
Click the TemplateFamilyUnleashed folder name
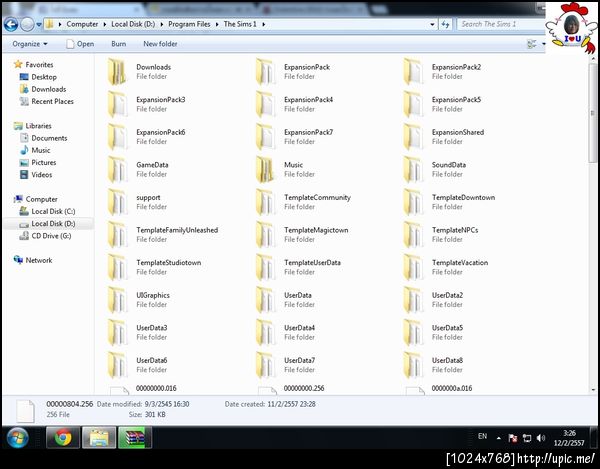177,230
